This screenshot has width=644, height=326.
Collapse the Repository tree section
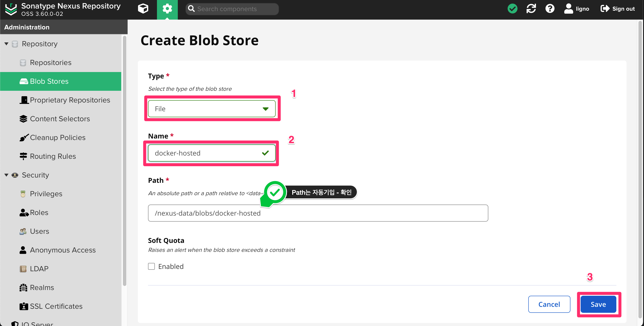pyautogui.click(x=6, y=44)
